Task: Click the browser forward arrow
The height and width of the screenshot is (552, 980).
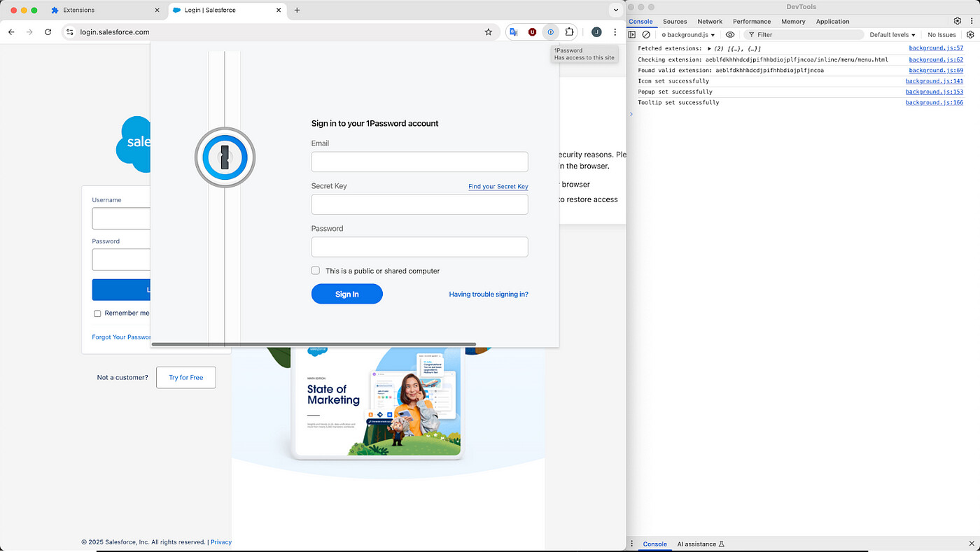Action: (29, 32)
